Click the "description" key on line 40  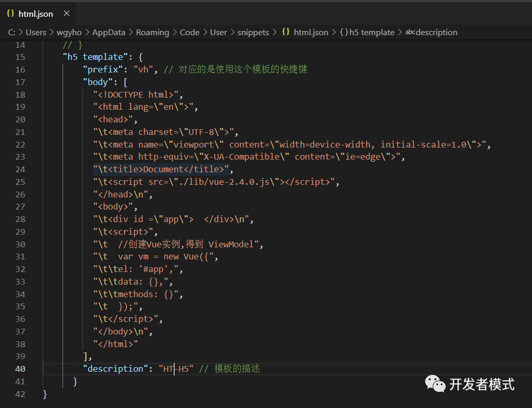115,369
